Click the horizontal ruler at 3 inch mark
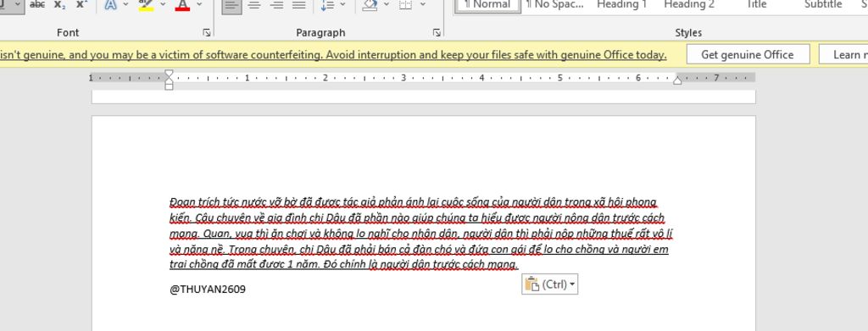The image size is (868, 331). coord(403,78)
